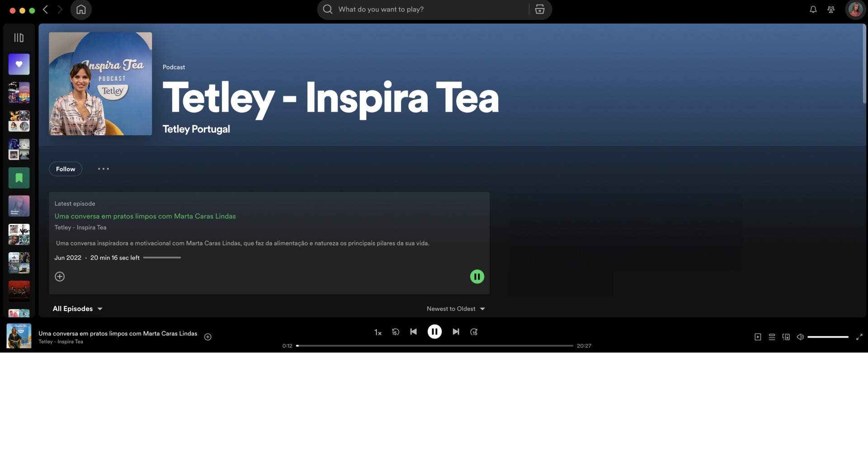Screen dimensions: 868x452
Task: Pause the latest episode with green button
Action: pos(477,277)
